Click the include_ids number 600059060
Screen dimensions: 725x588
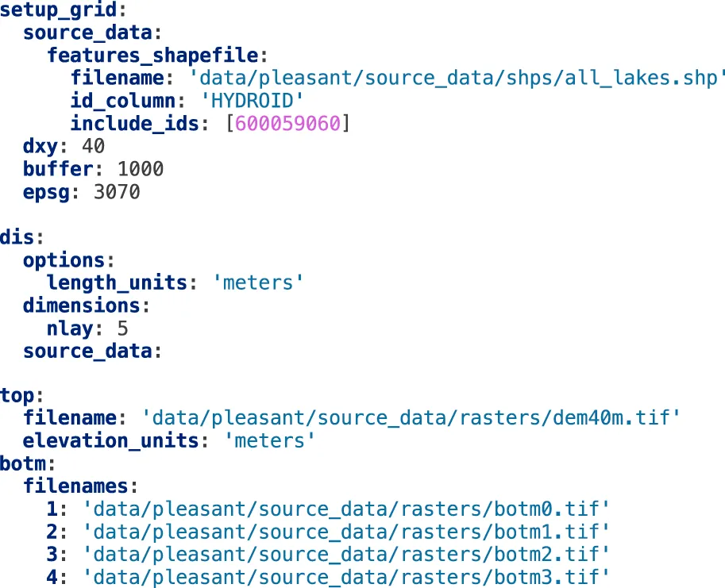[x=289, y=124]
